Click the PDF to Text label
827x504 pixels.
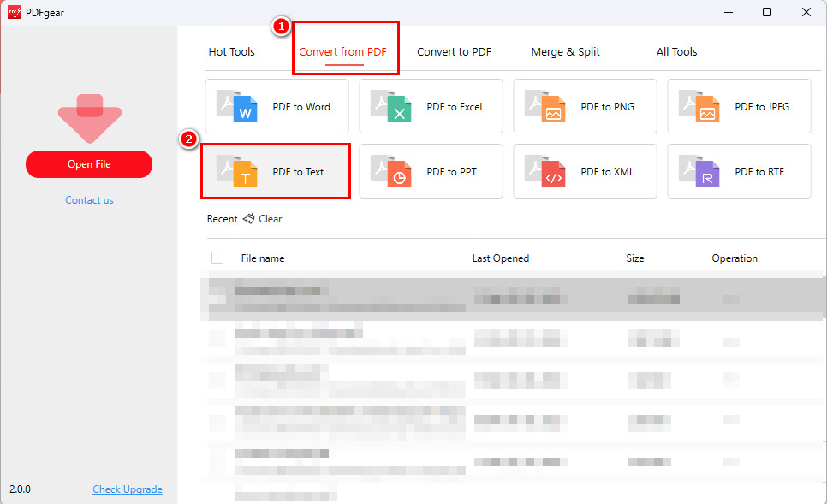click(298, 172)
